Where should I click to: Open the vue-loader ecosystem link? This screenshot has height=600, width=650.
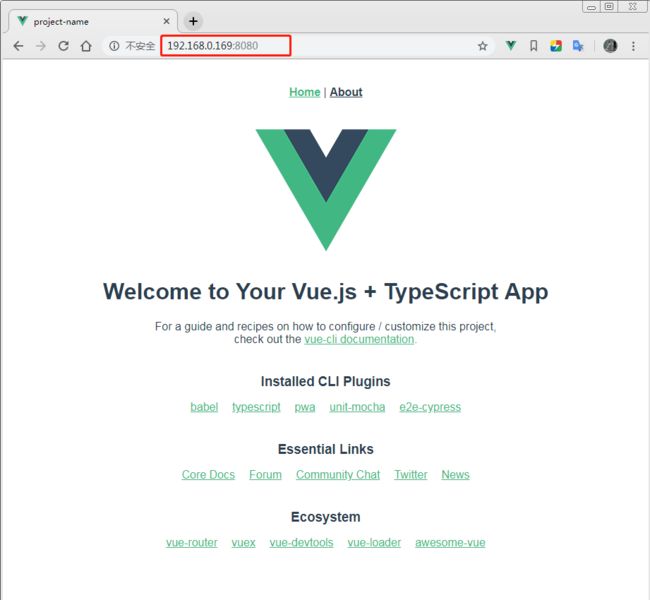click(374, 543)
